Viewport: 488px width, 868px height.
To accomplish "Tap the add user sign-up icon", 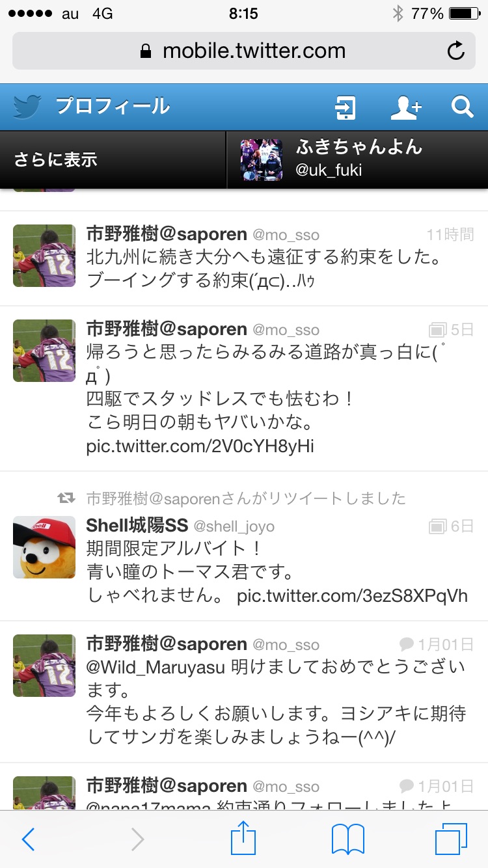I will 406,107.
